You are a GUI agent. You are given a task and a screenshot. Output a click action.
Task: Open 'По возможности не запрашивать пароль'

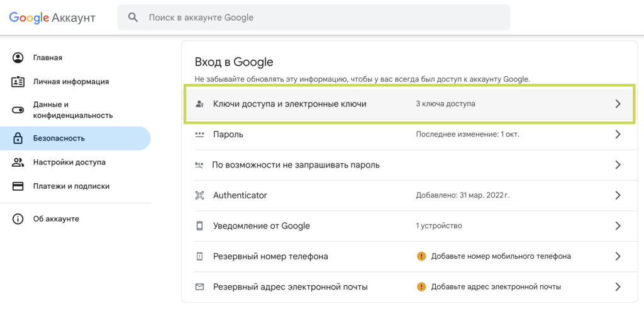click(x=409, y=165)
